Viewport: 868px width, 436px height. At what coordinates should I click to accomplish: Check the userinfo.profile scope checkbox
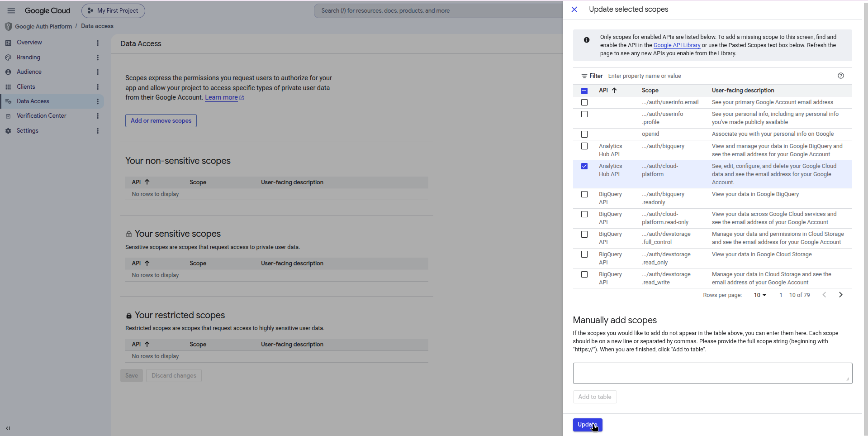(584, 114)
